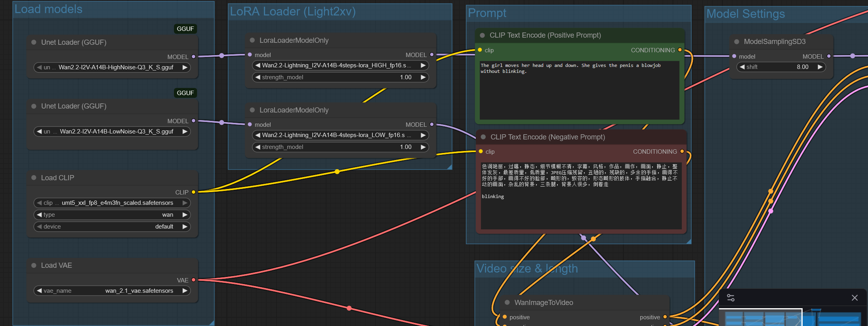The height and width of the screenshot is (326, 868).
Task: Collapse the Unet Loader node with the LowNoise model
Action: (x=34, y=106)
